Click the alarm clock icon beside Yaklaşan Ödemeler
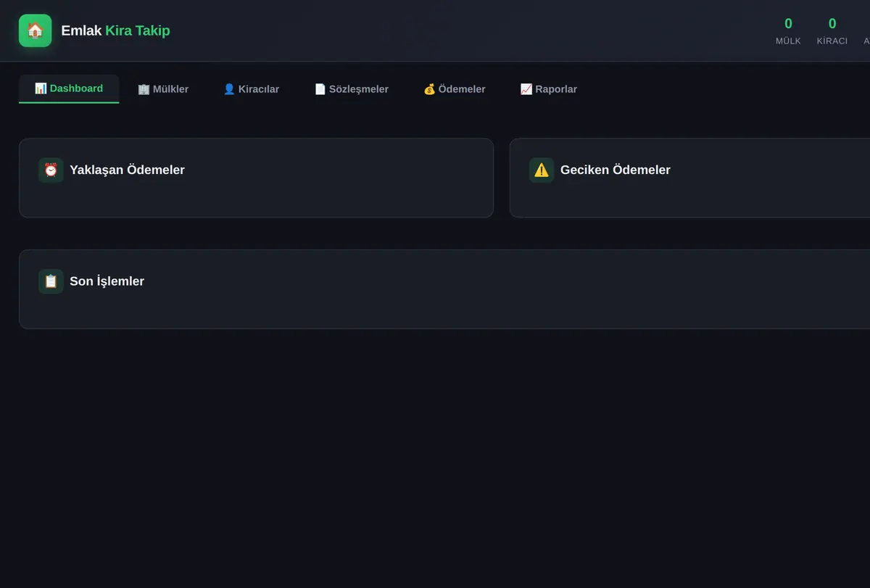Image resolution: width=870 pixels, height=588 pixels. click(51, 170)
